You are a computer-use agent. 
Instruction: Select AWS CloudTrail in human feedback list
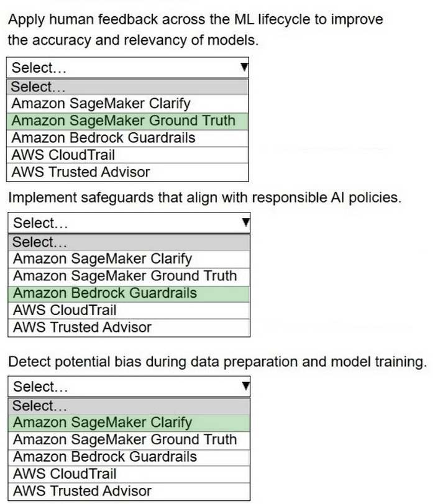(63, 154)
